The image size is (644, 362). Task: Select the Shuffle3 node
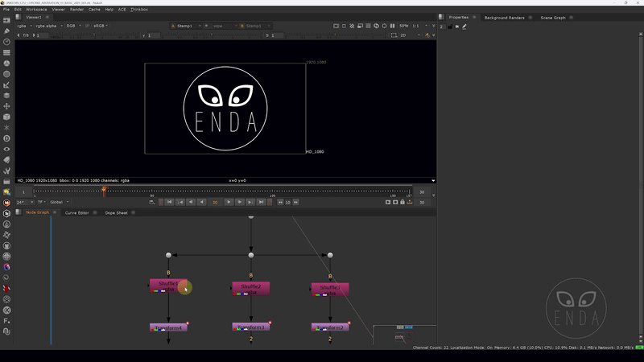pyautogui.click(x=330, y=290)
